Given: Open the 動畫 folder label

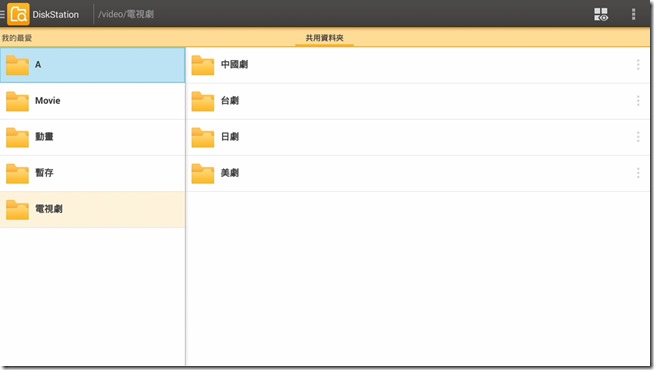Looking at the screenshot, I should pyautogui.click(x=44, y=137).
